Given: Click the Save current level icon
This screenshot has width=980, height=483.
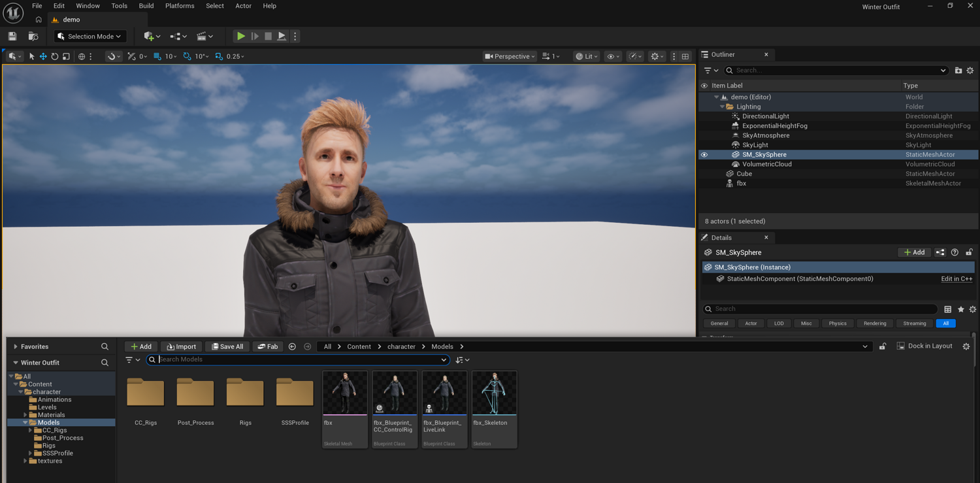Looking at the screenshot, I should coord(12,37).
